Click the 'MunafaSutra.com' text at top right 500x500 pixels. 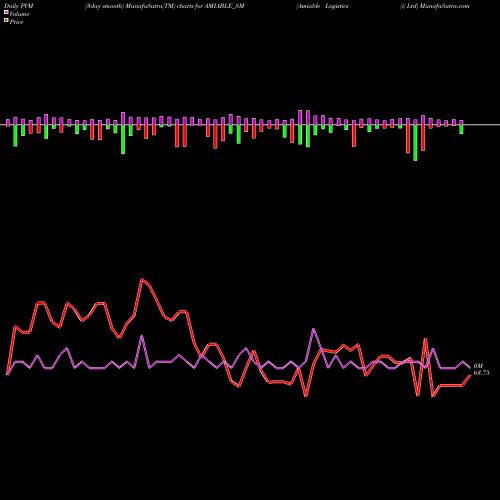point(445,6)
